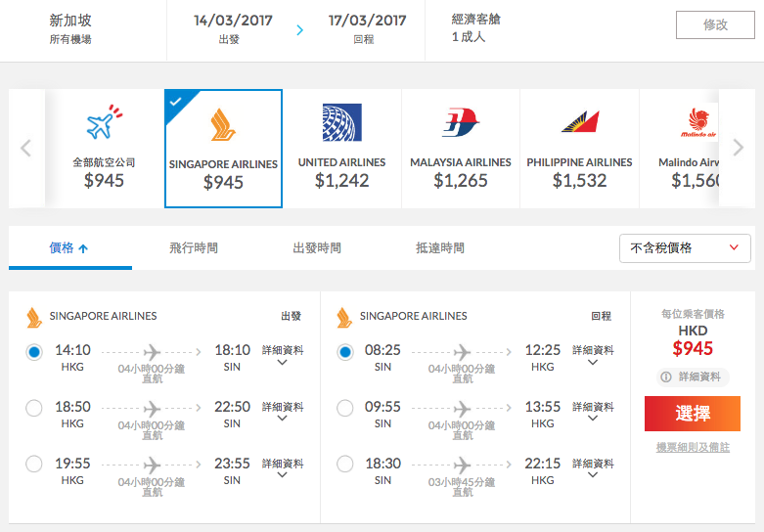This screenshot has height=532, width=764.
Task: Sort results by 抵達時間 tab
Action: pyautogui.click(x=440, y=248)
